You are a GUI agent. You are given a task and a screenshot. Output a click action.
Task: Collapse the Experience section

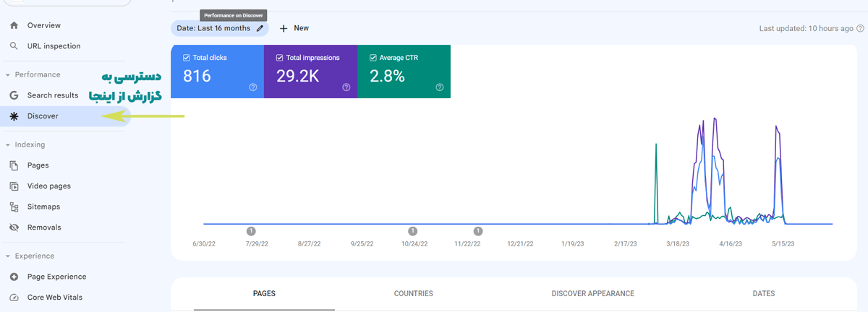pos(8,256)
